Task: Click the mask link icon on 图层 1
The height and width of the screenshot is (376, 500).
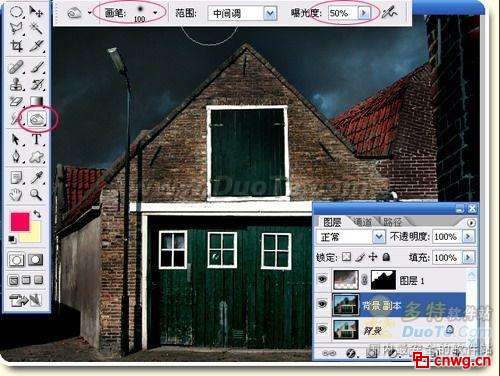Action: (x=365, y=280)
